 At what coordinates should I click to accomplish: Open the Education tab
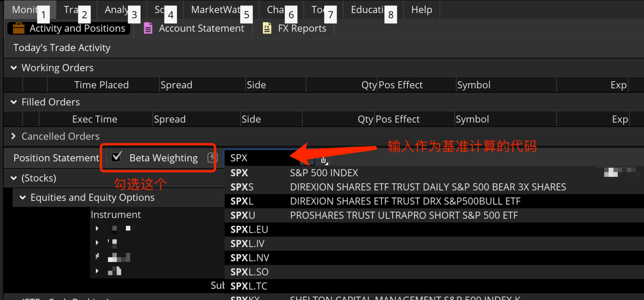coord(373,10)
